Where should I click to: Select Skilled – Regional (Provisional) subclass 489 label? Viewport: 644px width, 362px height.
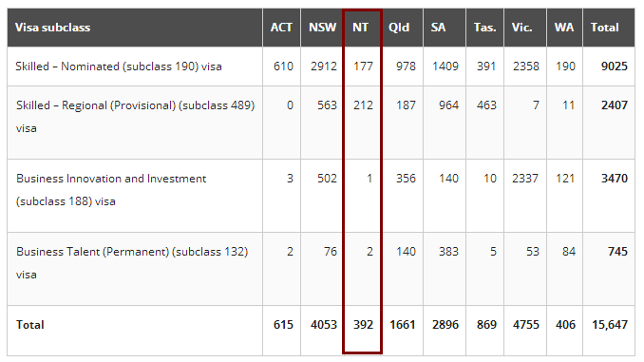136,117
